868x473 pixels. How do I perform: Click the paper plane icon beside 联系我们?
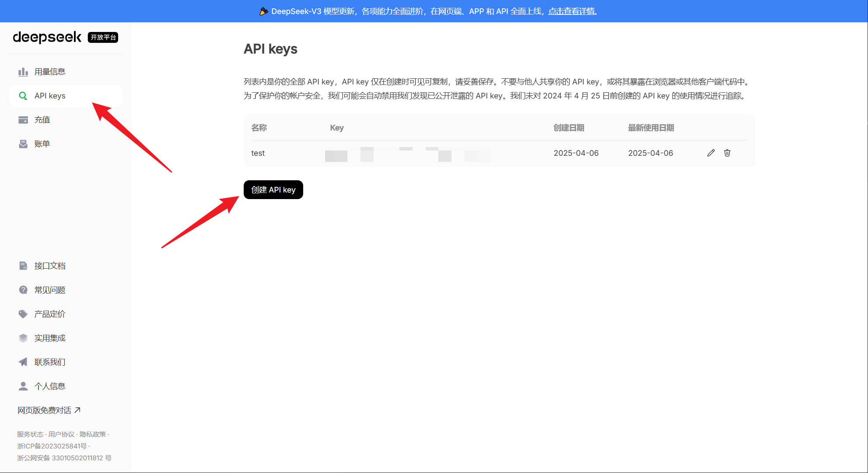click(23, 362)
